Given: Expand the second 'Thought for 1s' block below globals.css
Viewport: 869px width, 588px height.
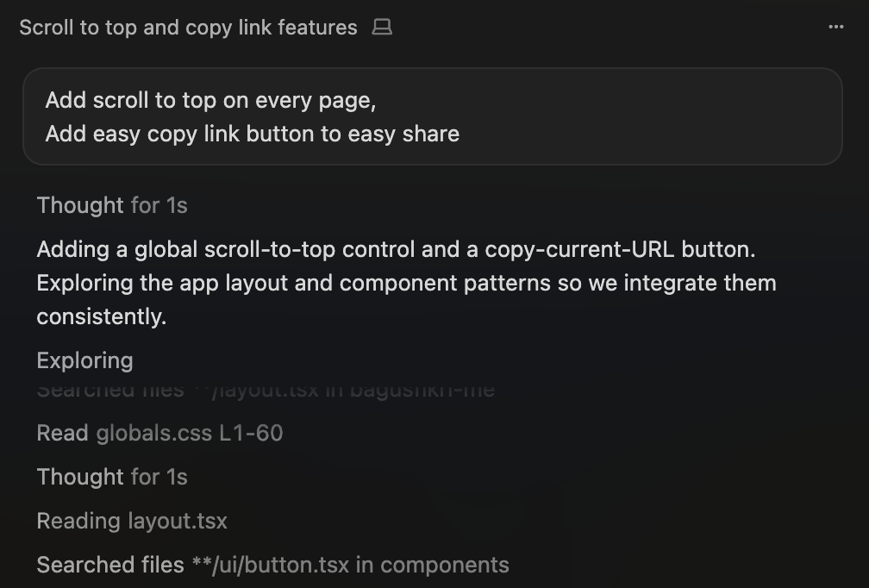Looking at the screenshot, I should [112, 477].
